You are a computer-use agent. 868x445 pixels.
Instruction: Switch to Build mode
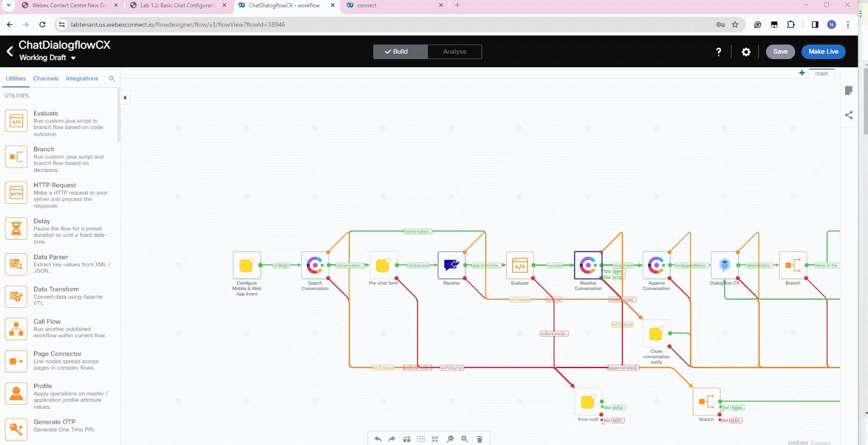[x=400, y=51]
